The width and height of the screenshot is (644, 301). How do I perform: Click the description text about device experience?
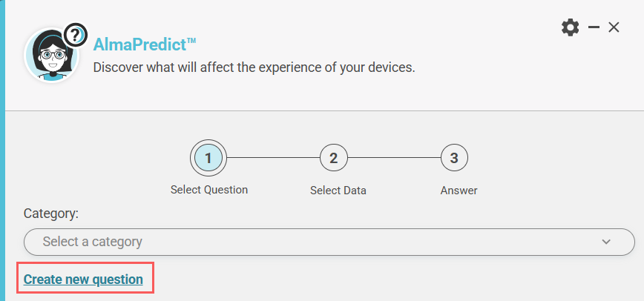(x=254, y=67)
